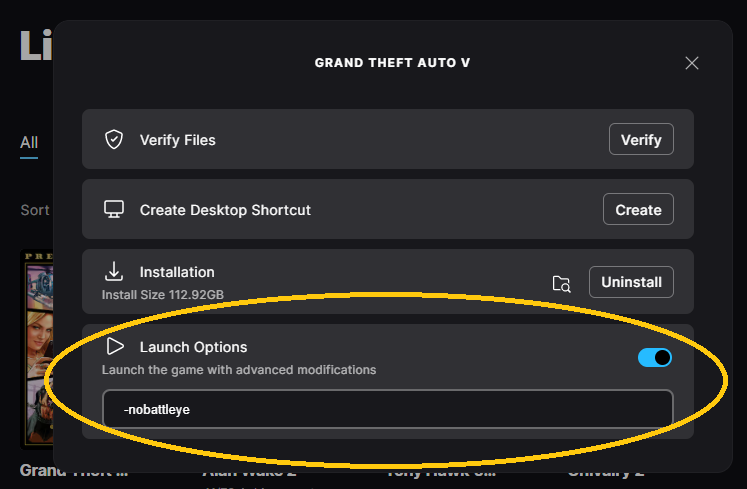Viewport: 747px width, 489px height.
Task: Click the download arrow Installation icon
Action: (x=114, y=271)
